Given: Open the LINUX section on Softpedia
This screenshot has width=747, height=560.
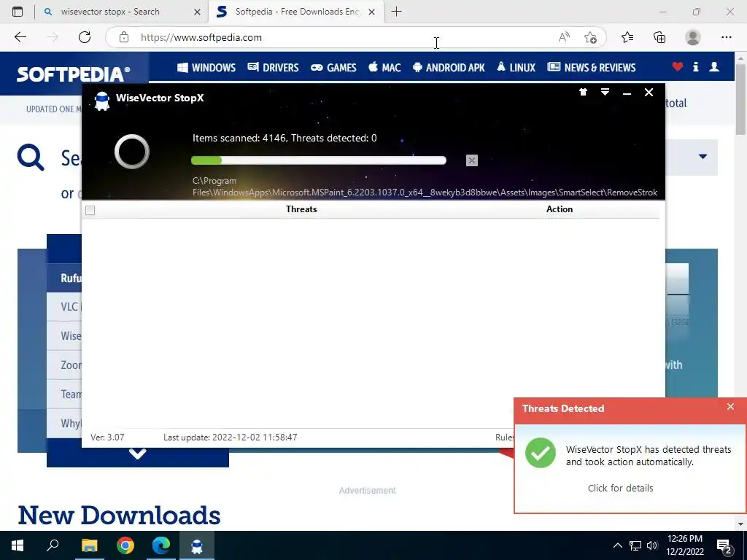Looking at the screenshot, I should pos(516,68).
